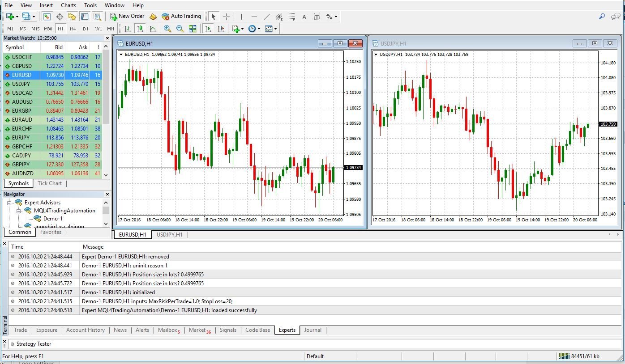
Task: Select M5 timeframe button
Action: pos(23,29)
